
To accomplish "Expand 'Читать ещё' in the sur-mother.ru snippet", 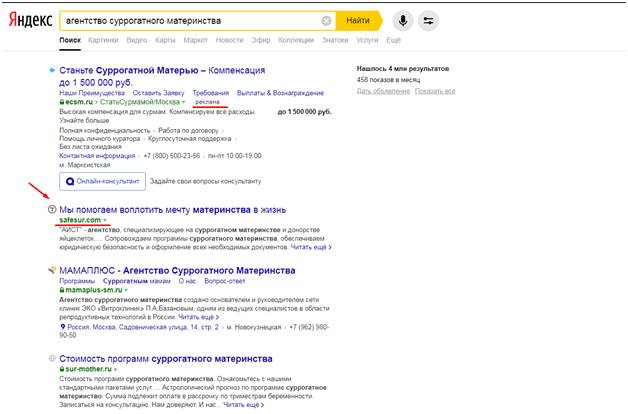I will coord(244,405).
